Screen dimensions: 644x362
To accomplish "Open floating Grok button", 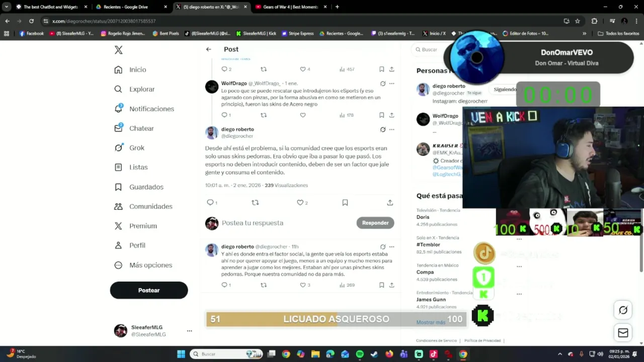I will pos(623,310).
